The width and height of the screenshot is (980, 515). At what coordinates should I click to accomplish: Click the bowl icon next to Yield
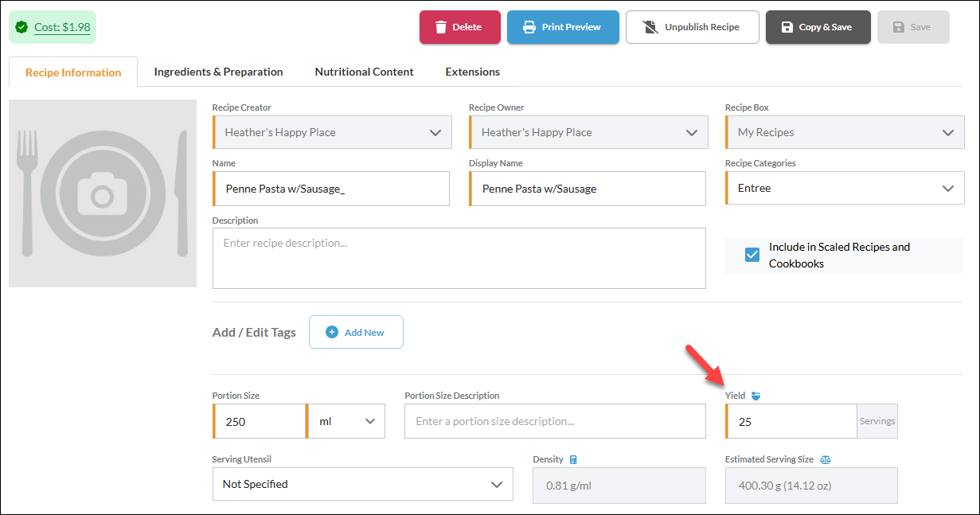click(x=755, y=396)
